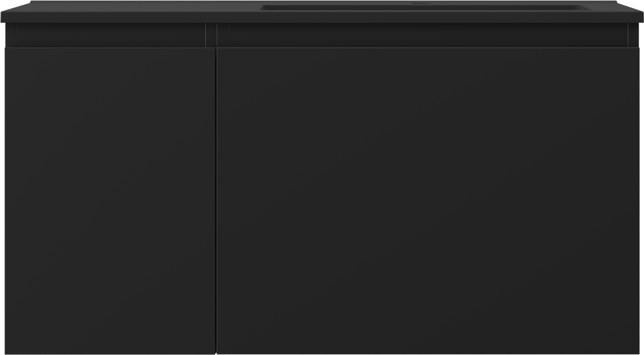
Task: Select the recessed handle gap above right door
Action: pyautogui.click(x=428, y=35)
